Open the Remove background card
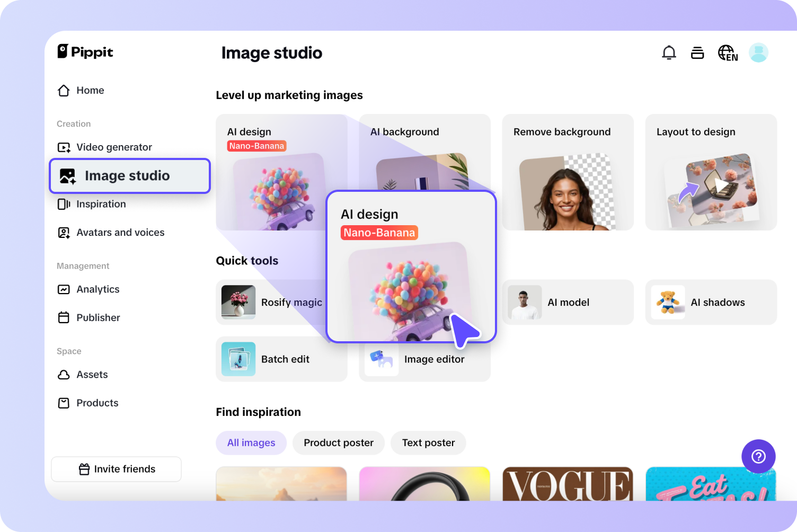797x532 pixels. pyautogui.click(x=568, y=172)
